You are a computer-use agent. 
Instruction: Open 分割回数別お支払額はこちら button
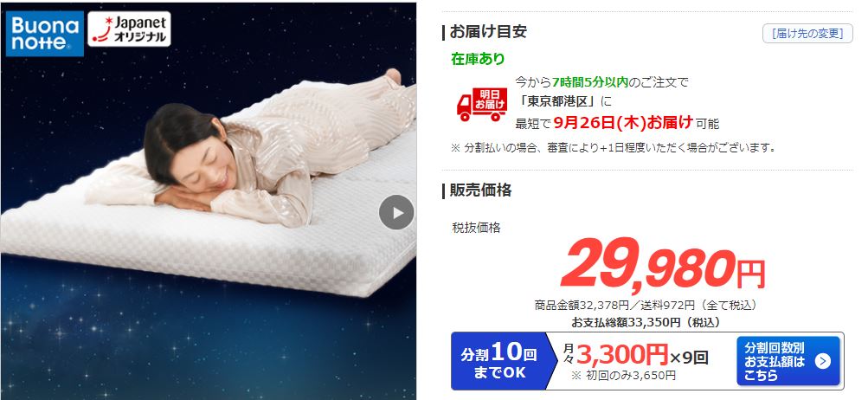click(788, 361)
